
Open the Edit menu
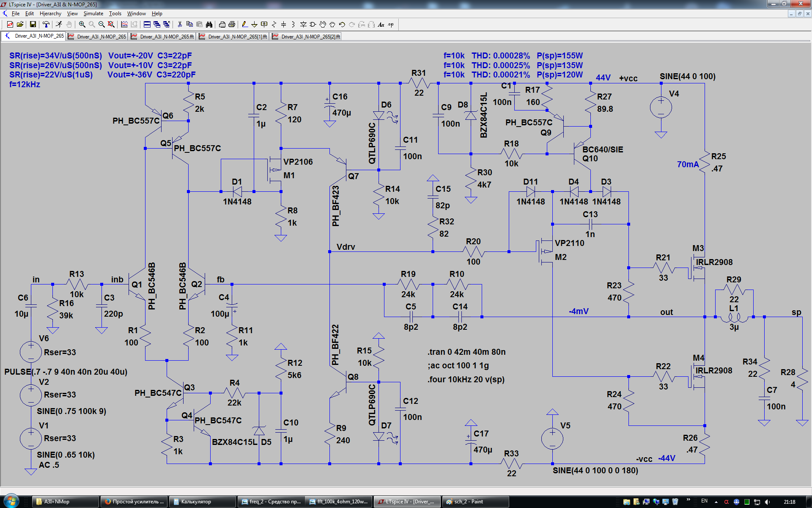[30, 14]
